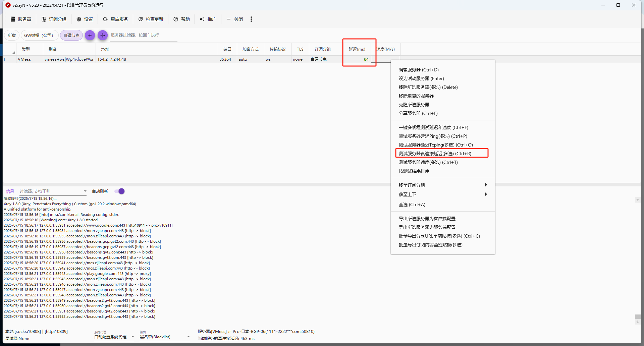The image size is (644, 346).
Task: Open the three-dot more options menu
Action: pyautogui.click(x=251, y=19)
